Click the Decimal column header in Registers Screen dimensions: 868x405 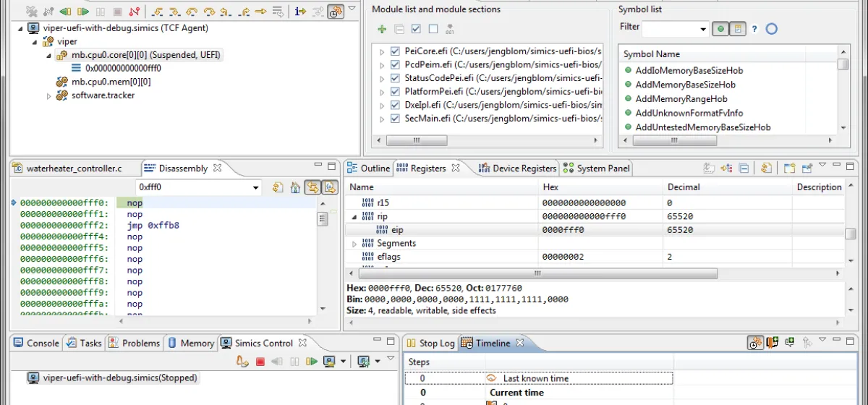(x=728, y=187)
